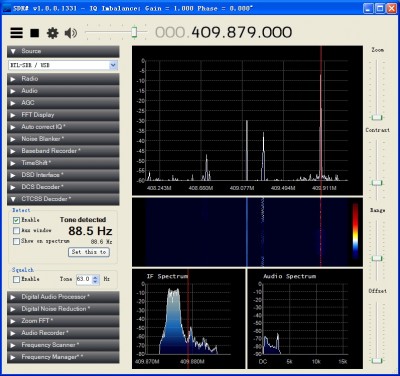400x376 pixels.
Task: Expand the DCS Decoder panel
Action: coord(63,187)
